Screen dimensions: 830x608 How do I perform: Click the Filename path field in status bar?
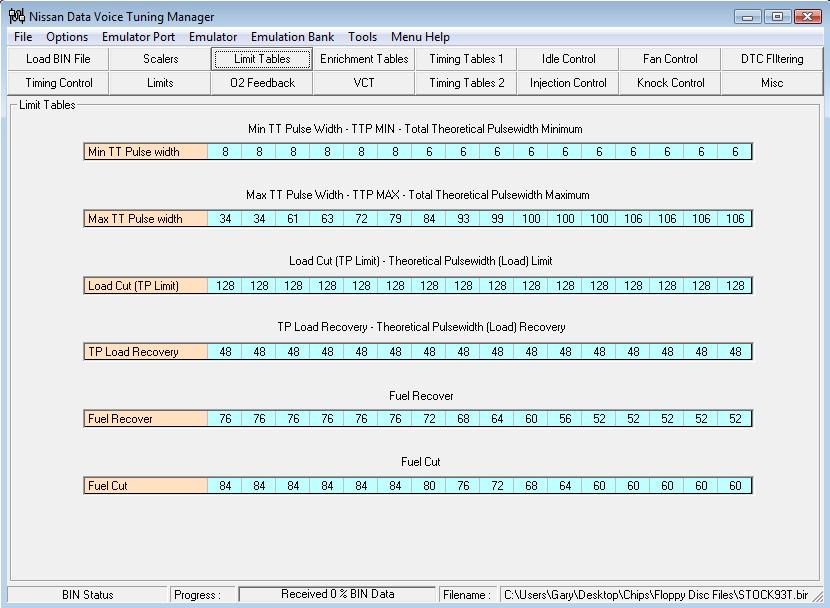658,594
